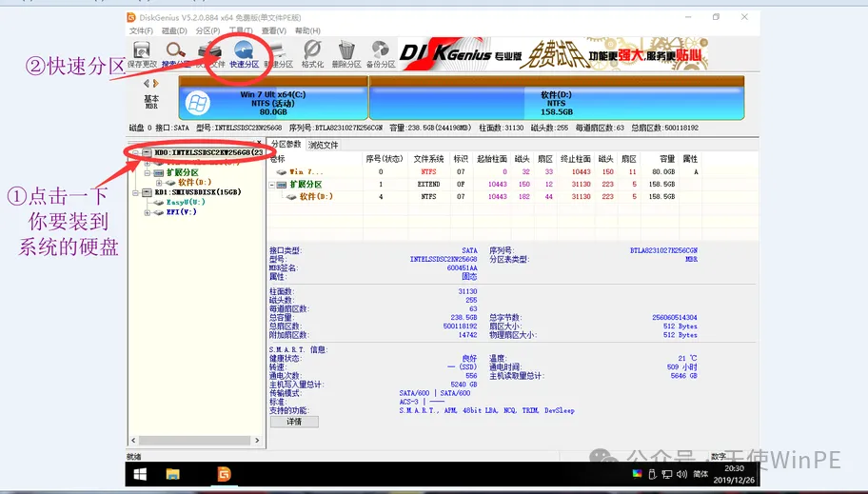Click the 新建分区 (New Partition) toolbar icon
The width and height of the screenshot is (868, 494).
pos(278,54)
